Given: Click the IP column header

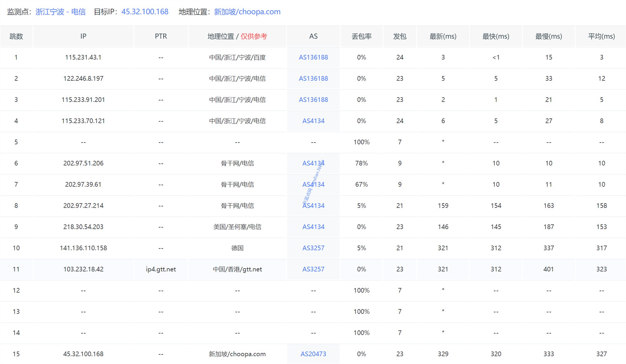Looking at the screenshot, I should (83, 36).
